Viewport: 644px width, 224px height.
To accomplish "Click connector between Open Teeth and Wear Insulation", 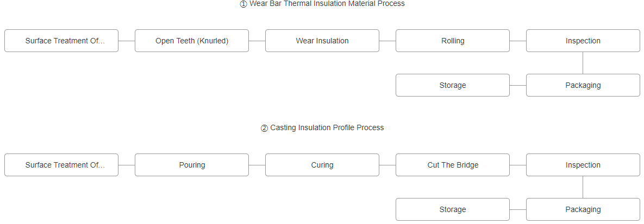I will [257, 41].
